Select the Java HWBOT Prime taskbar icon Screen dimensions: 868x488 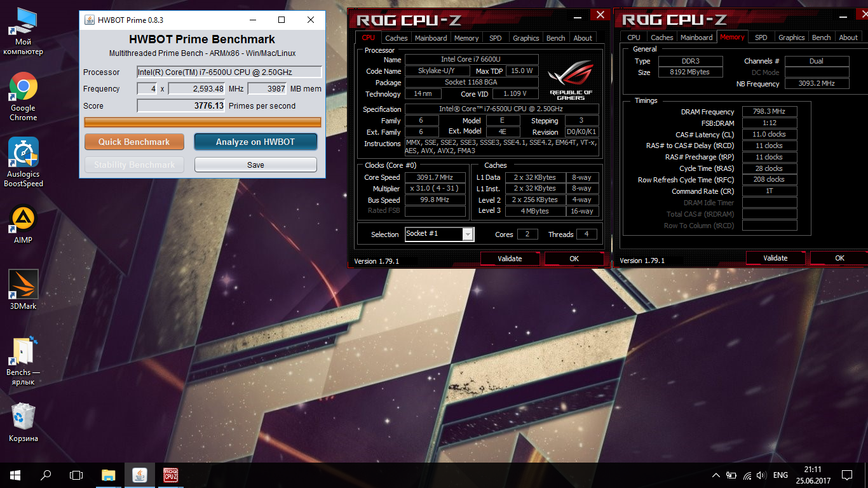click(140, 475)
